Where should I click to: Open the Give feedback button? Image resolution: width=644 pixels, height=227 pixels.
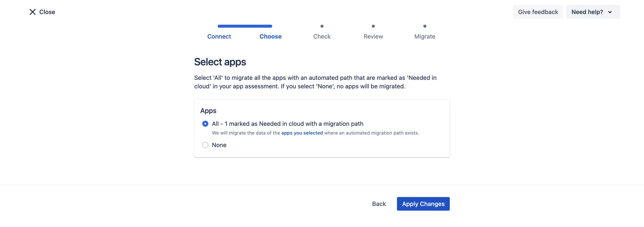[538, 12]
